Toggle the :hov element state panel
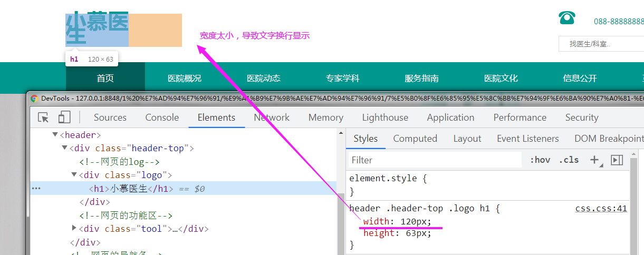 [540, 160]
